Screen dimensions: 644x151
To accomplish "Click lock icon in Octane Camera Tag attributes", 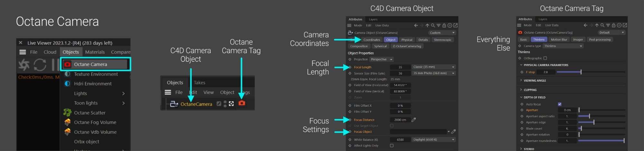I will (614, 25).
